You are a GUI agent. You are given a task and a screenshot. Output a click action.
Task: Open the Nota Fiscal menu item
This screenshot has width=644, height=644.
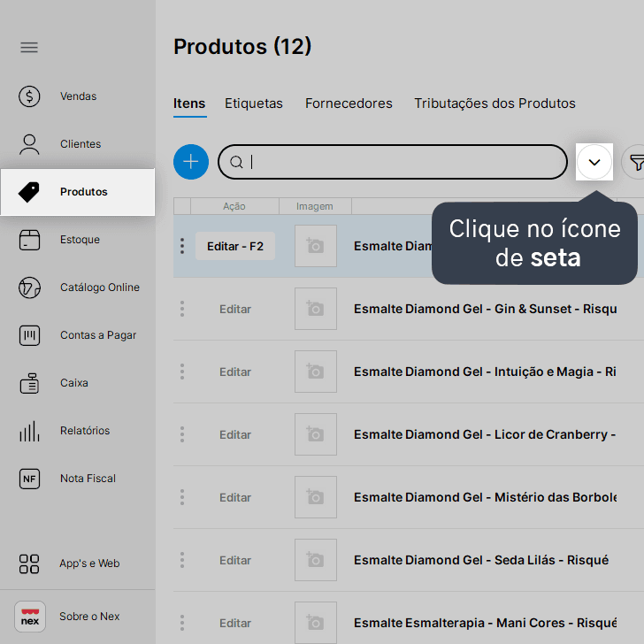click(x=78, y=479)
